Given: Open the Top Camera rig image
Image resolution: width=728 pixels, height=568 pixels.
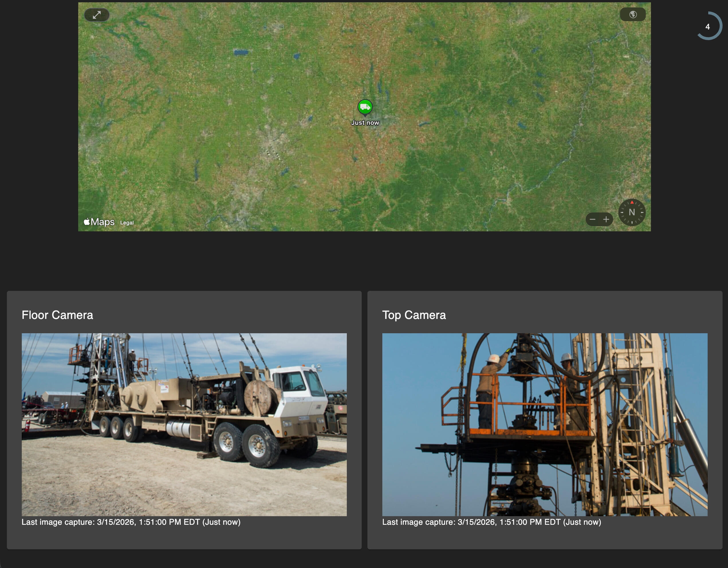Looking at the screenshot, I should click(x=545, y=425).
